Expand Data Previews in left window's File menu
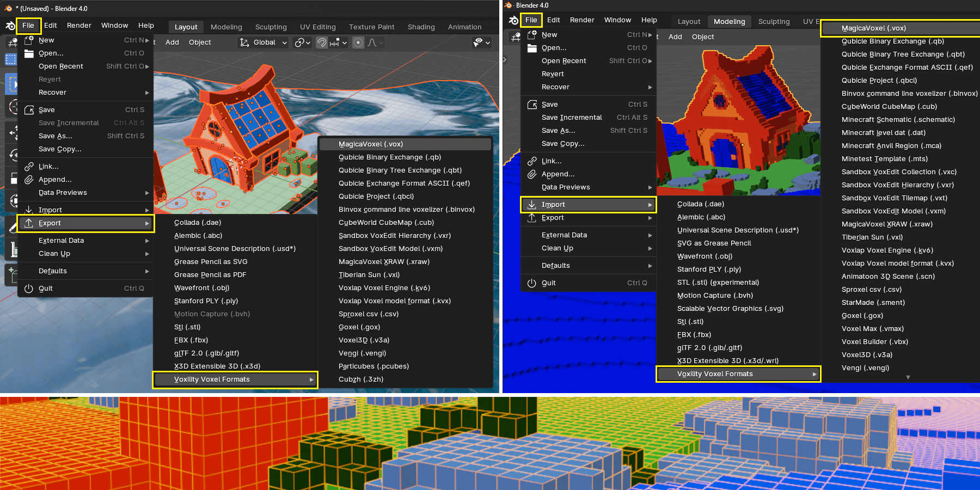Screen dimensions: 980x490 (x=86, y=192)
